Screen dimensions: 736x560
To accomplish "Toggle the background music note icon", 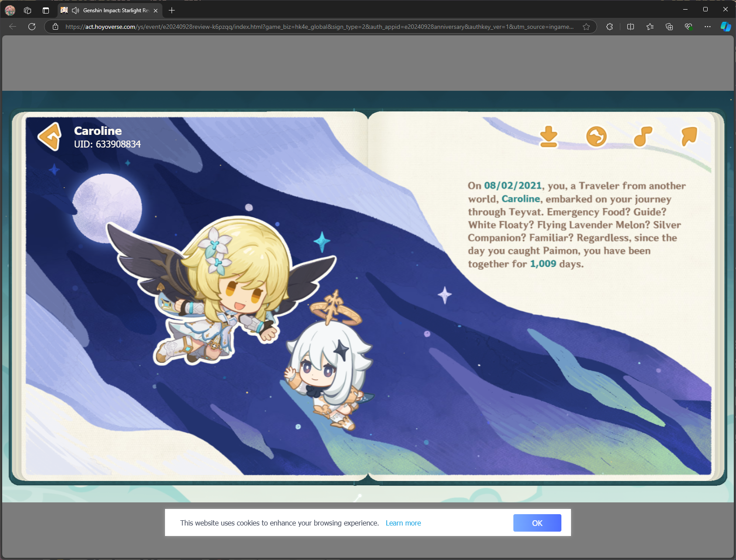I will [643, 136].
